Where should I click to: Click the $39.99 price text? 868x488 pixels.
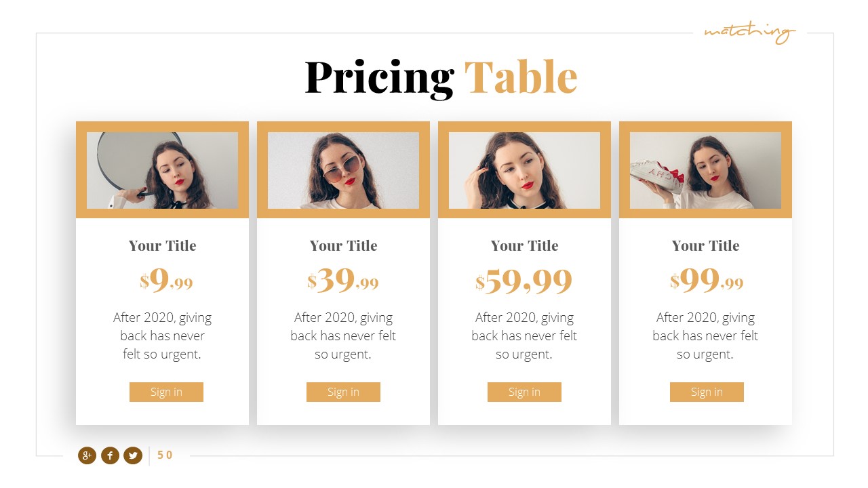(343, 281)
